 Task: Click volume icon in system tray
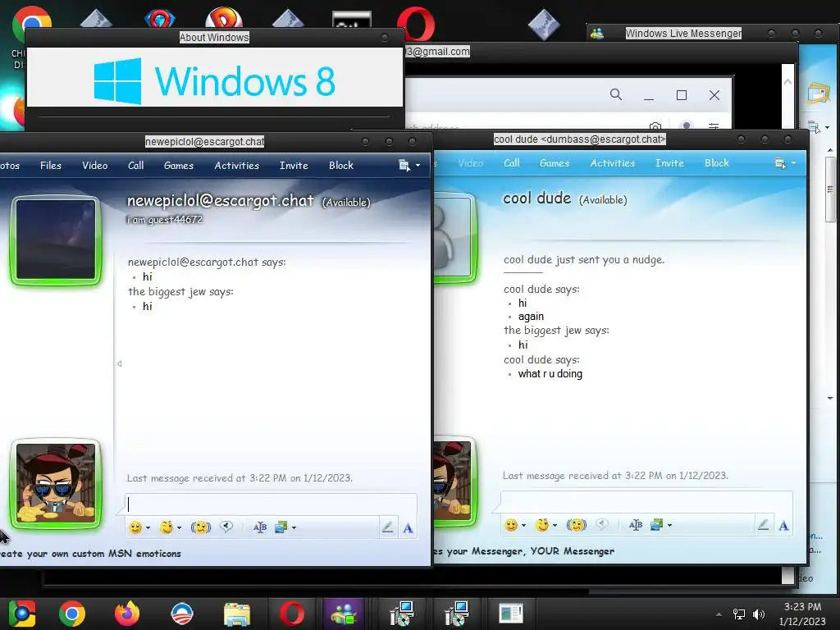click(759, 614)
